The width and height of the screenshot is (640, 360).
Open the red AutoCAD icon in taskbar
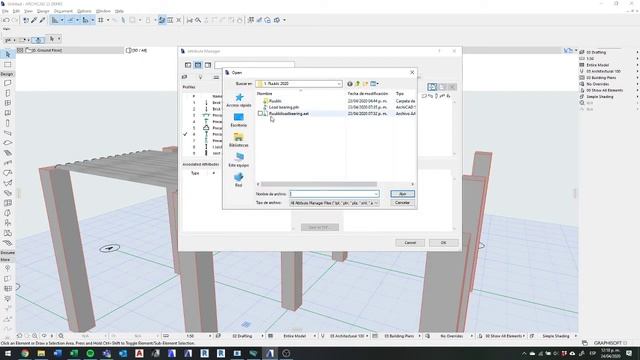pyautogui.click(x=139, y=353)
